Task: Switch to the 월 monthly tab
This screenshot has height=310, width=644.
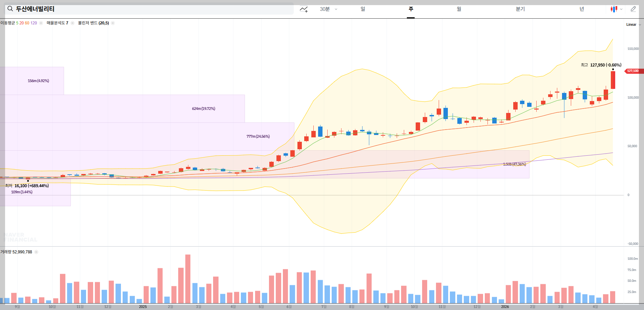Action: [x=459, y=9]
